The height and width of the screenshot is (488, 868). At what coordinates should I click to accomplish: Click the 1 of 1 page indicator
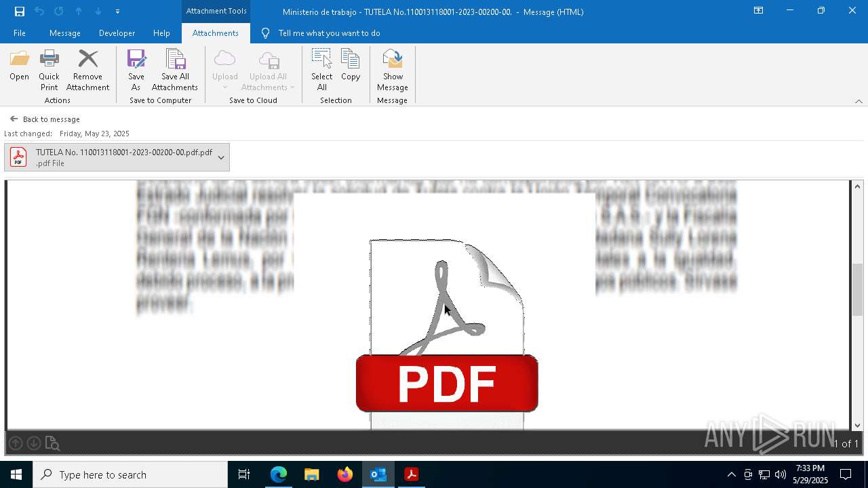[846, 444]
